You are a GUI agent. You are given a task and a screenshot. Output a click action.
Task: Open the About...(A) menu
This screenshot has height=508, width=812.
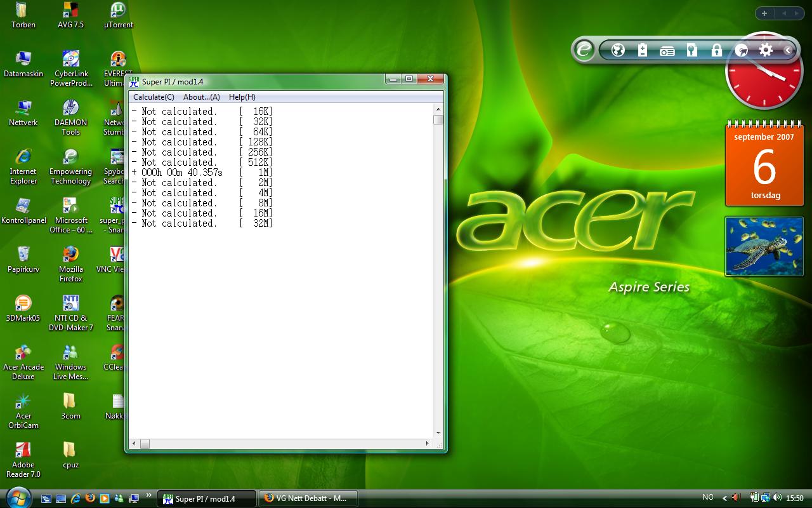(201, 97)
